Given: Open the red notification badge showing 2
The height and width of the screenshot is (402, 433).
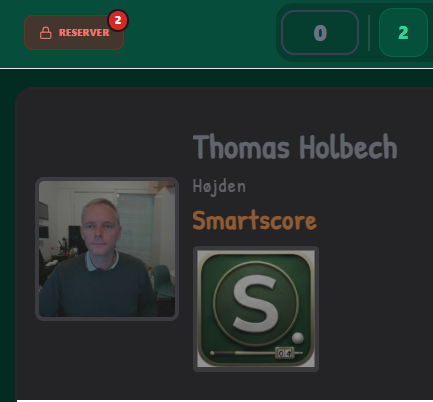Looking at the screenshot, I should coord(118,21).
